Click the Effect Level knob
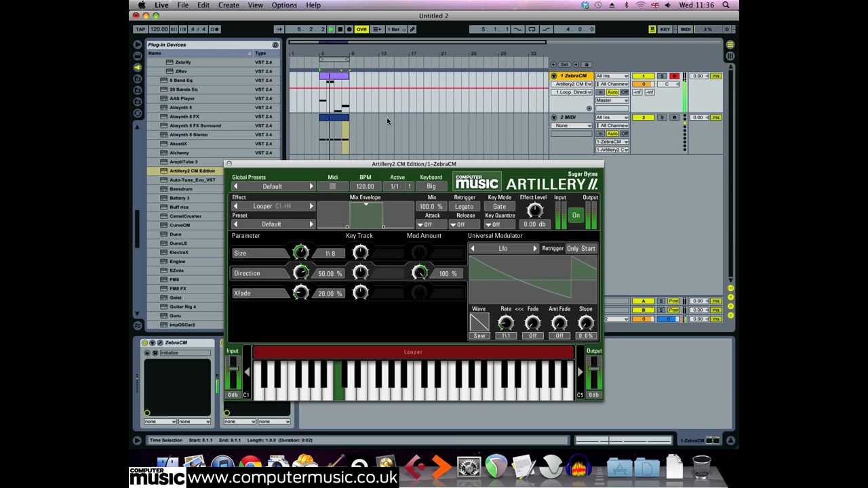This screenshot has width=868, height=488. 534,211
